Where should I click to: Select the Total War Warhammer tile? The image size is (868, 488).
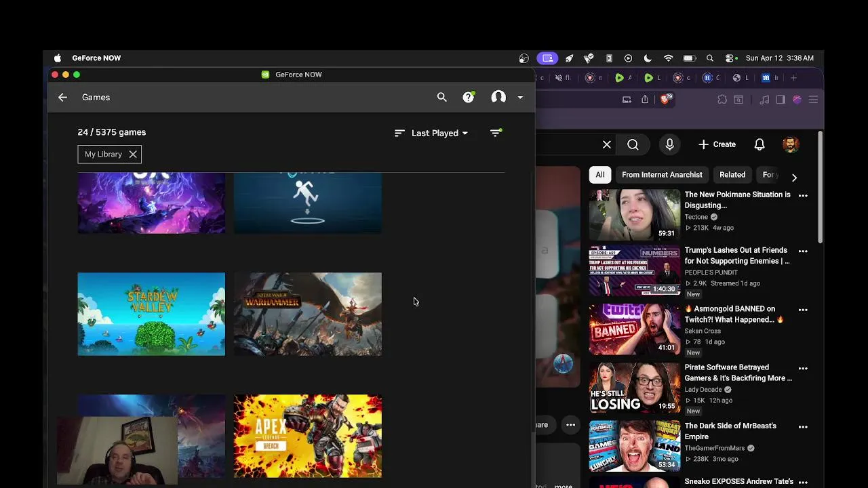308,314
